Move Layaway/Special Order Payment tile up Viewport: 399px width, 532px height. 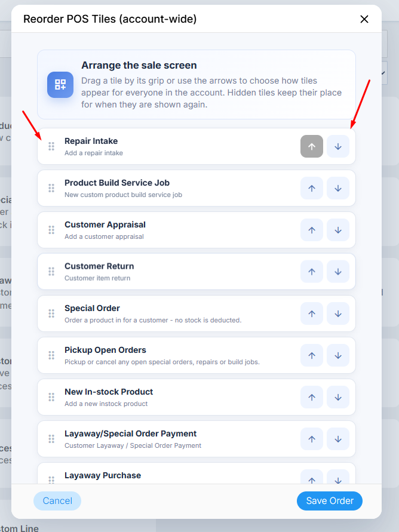tap(311, 439)
